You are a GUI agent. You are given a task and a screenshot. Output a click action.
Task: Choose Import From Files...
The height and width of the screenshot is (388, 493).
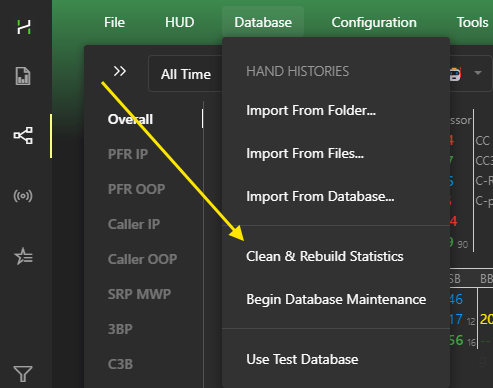click(x=305, y=153)
